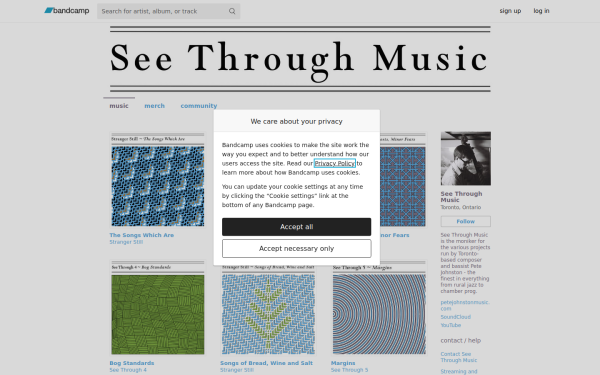Open Songs of Bread, Wine and Salt cover
The height and width of the screenshot is (375, 600).
pyautogui.click(x=268, y=311)
